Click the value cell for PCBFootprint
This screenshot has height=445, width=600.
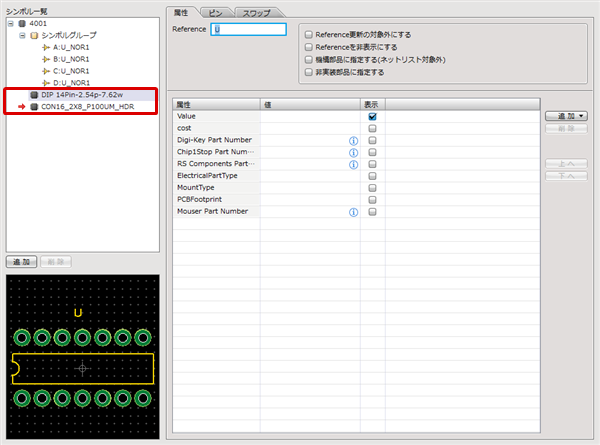click(x=310, y=199)
